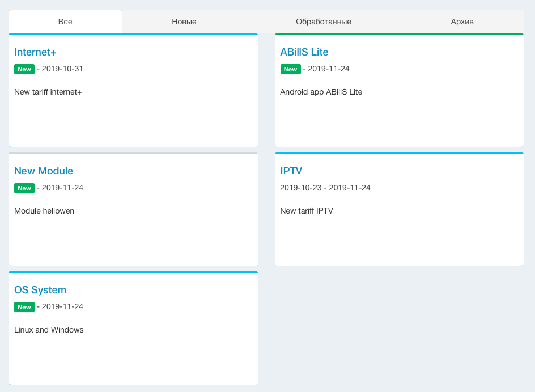Go to the Архив tab
The width and height of the screenshot is (535, 392).
(461, 22)
